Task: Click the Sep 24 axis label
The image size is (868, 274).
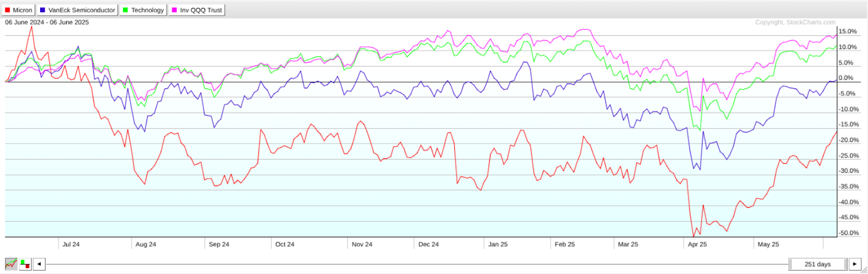Action: [x=219, y=244]
